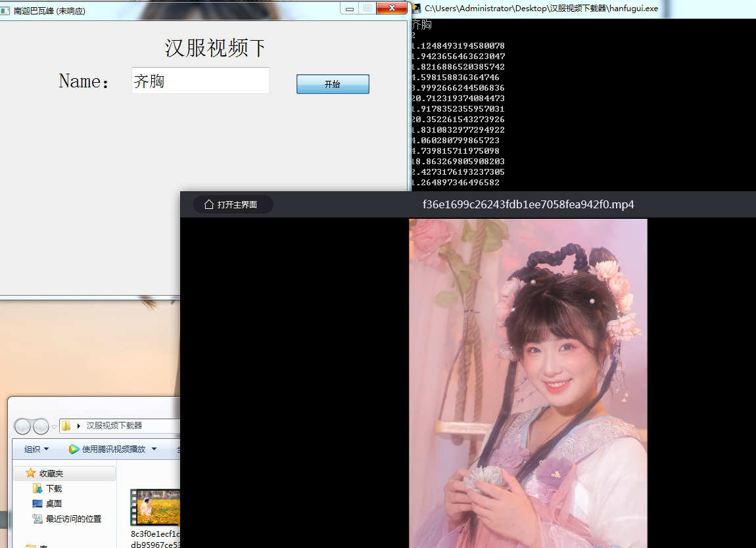Click the Explorer back arrow button
Image resolution: width=756 pixels, height=548 pixels.
pyautogui.click(x=22, y=426)
